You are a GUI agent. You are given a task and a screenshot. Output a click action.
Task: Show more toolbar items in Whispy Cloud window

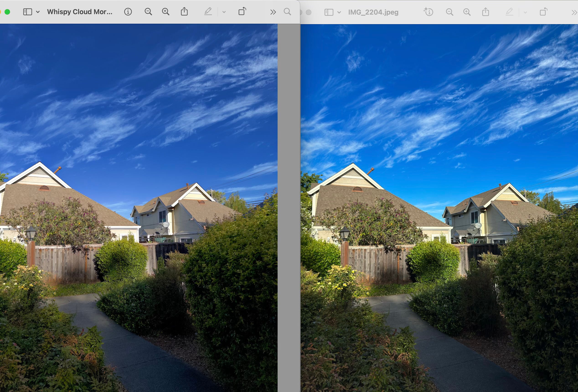click(273, 12)
